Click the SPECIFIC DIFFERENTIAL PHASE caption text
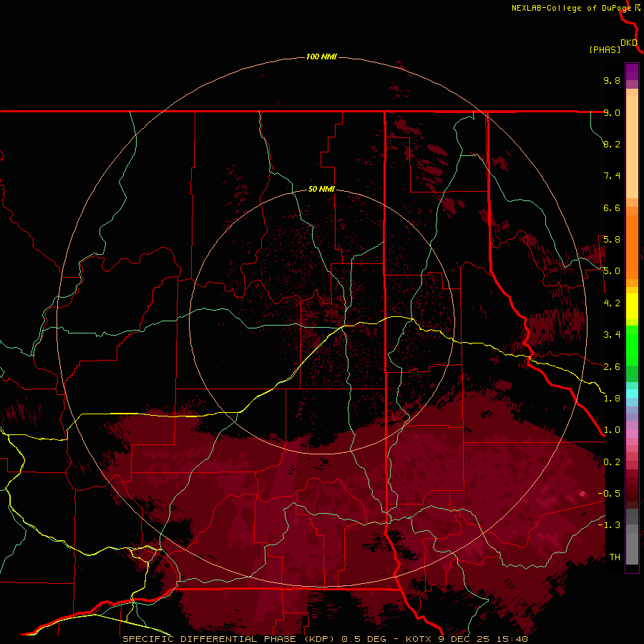This screenshot has height=644, width=644. pyautogui.click(x=209, y=639)
